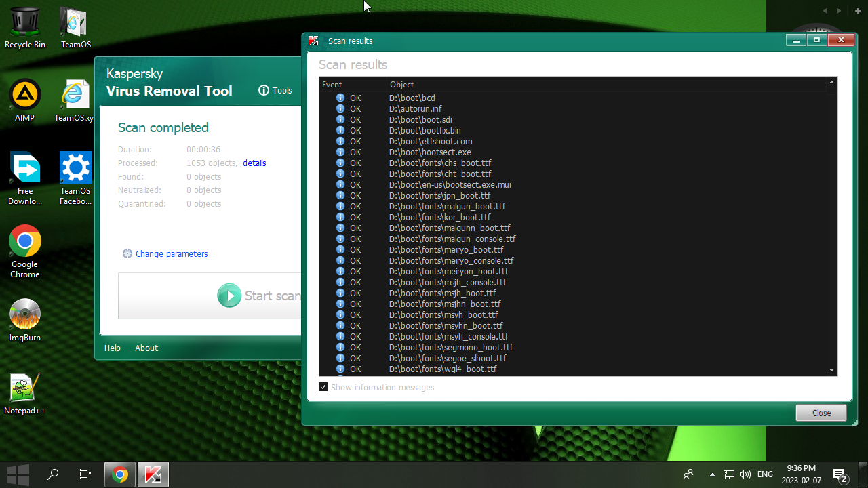Open Help in the Kaspersky window

coord(113,348)
